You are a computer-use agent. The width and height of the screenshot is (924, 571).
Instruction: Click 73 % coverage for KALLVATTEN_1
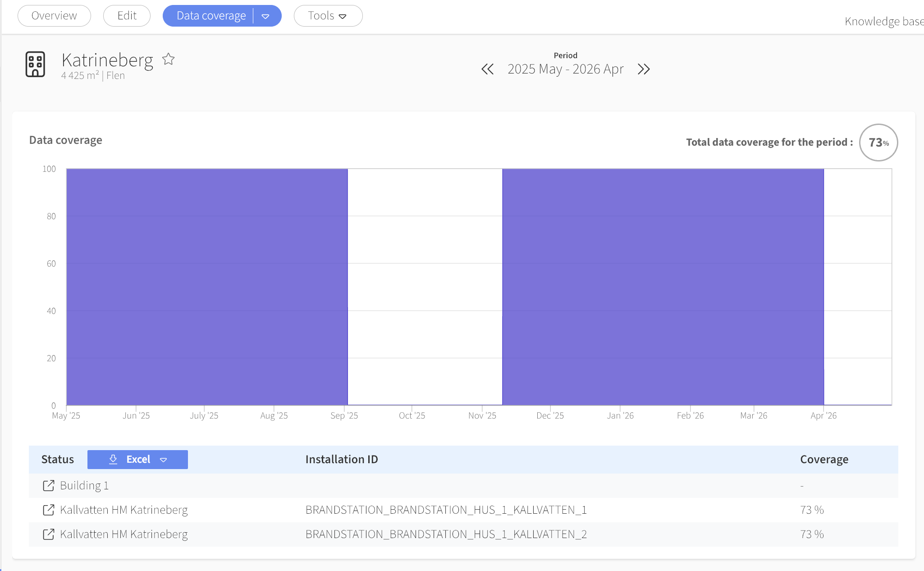click(x=812, y=510)
